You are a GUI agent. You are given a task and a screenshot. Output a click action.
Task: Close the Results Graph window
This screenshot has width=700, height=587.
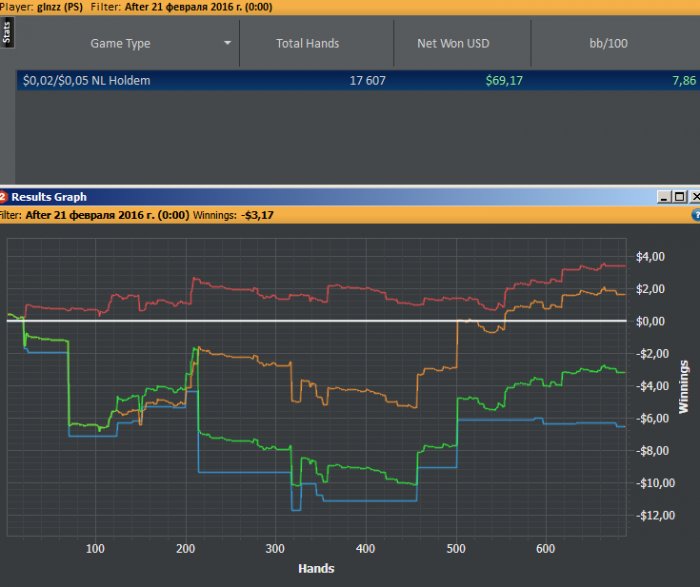coord(694,197)
